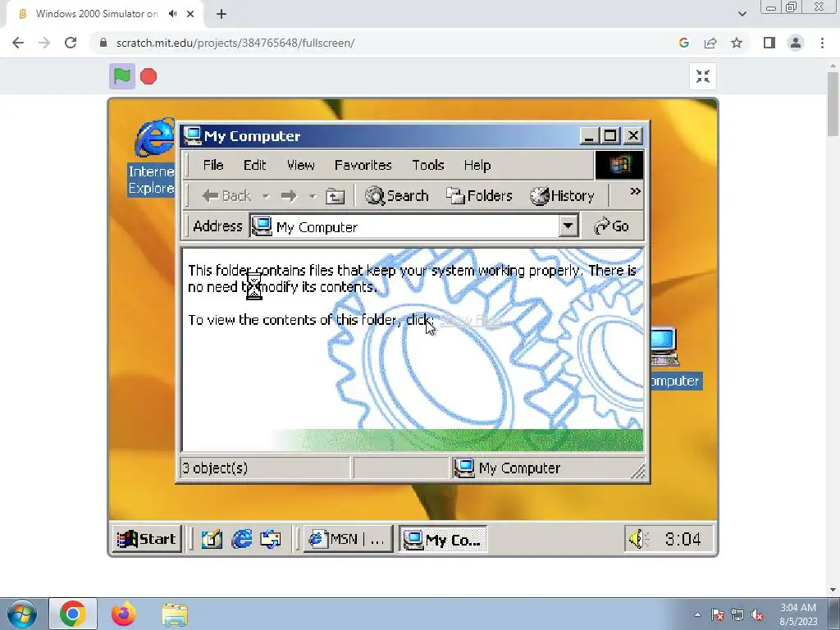
Task: Click the muted volume tray icon
Action: 757,614
